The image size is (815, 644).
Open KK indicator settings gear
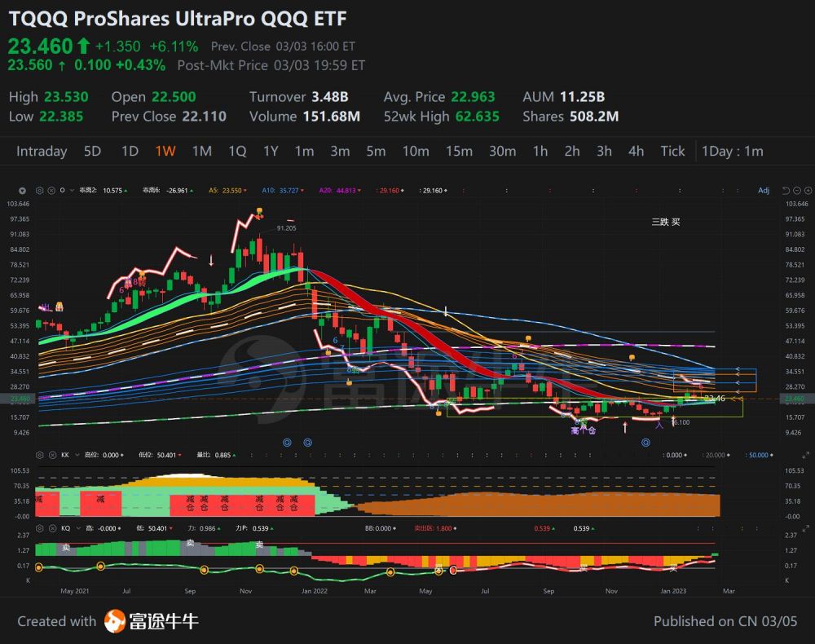pyautogui.click(x=39, y=455)
